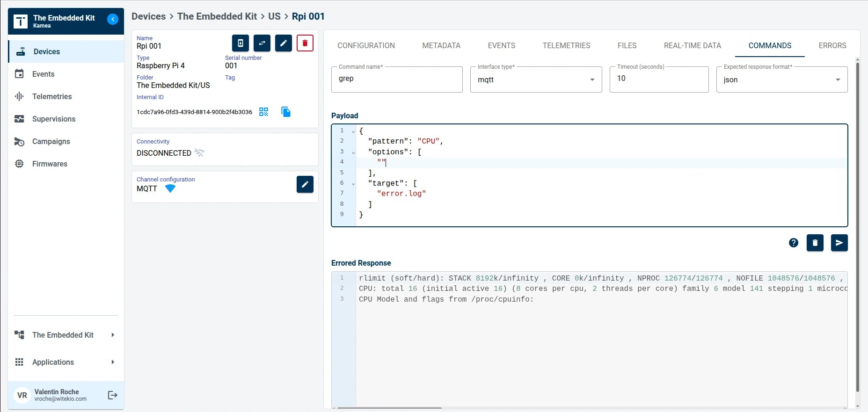The image size is (868, 412).
Task: Click the "CPU" pattern value in payload
Action: point(428,141)
